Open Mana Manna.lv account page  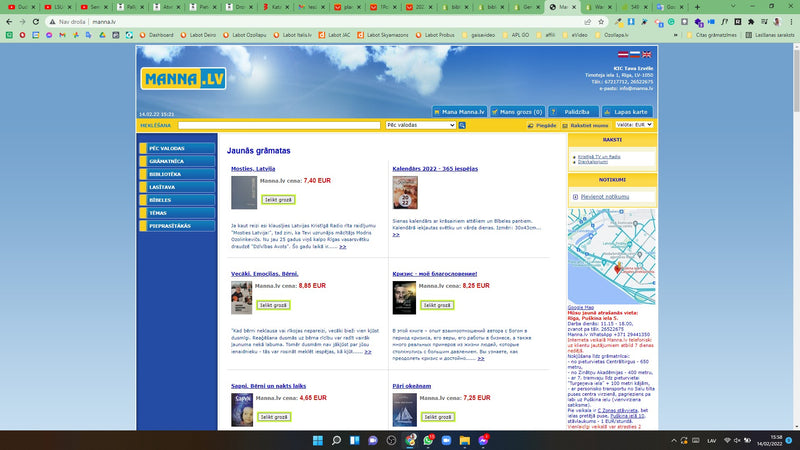(x=459, y=112)
